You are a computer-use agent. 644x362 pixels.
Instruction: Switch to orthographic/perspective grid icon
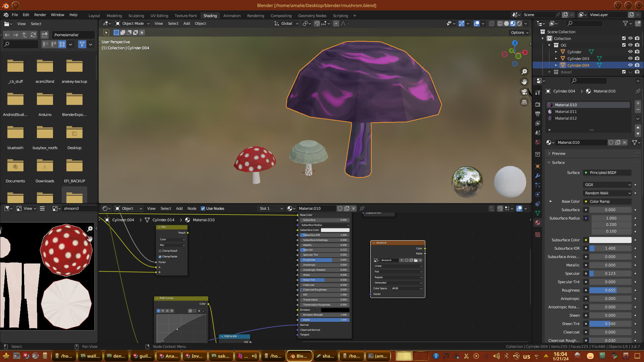pyautogui.click(x=524, y=102)
